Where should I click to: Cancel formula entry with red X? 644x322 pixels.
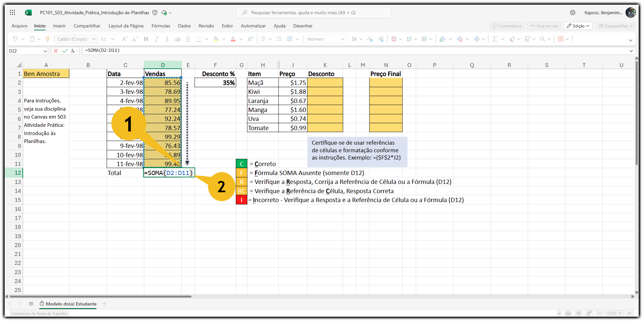click(56, 51)
